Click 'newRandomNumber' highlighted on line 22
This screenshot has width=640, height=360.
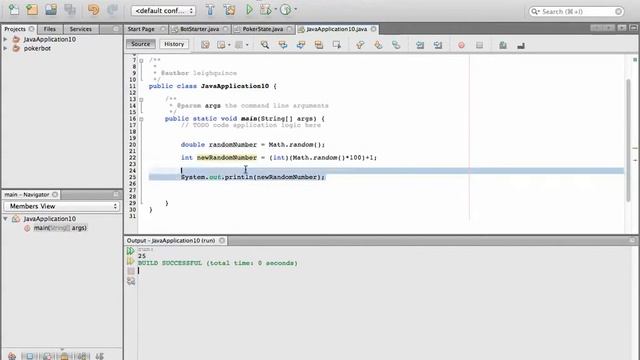227,158
